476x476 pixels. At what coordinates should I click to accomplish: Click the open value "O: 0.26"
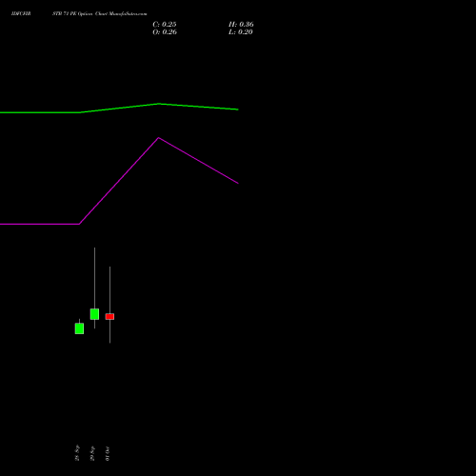(x=165, y=32)
